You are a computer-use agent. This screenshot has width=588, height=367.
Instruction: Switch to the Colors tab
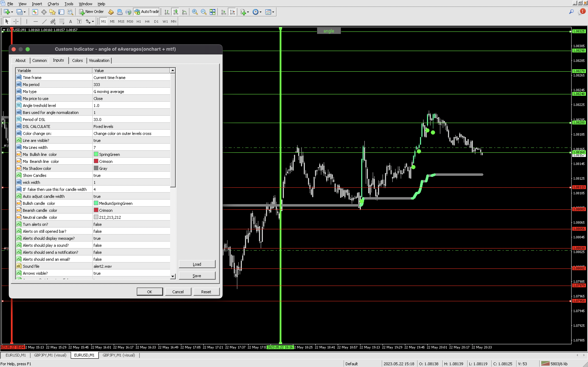coord(77,60)
